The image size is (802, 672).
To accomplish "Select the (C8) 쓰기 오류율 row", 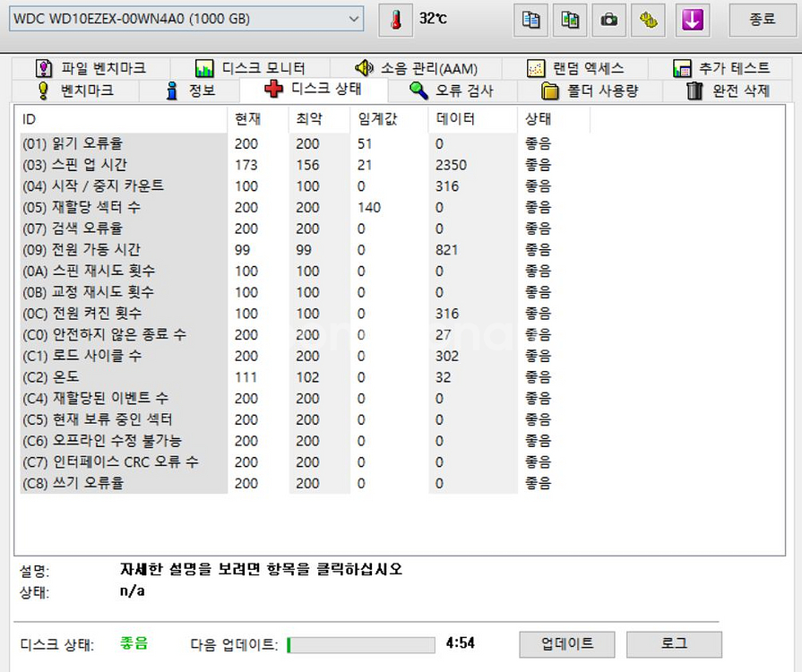I will pyautogui.click(x=305, y=483).
